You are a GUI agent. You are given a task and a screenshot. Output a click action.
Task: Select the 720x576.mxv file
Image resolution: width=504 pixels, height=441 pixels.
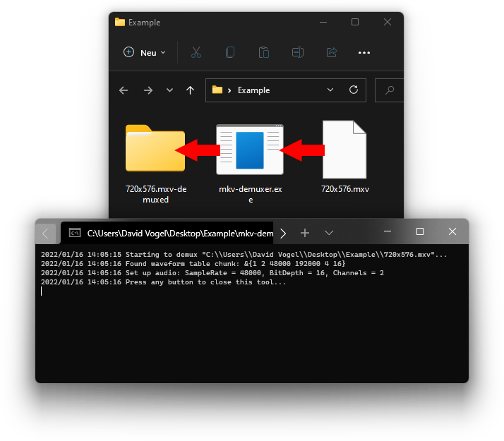(345, 157)
